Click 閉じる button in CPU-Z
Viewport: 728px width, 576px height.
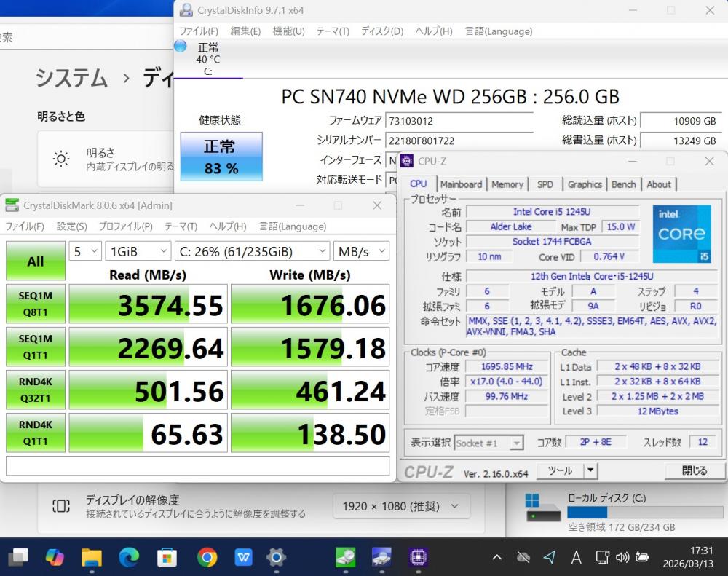[694, 471]
